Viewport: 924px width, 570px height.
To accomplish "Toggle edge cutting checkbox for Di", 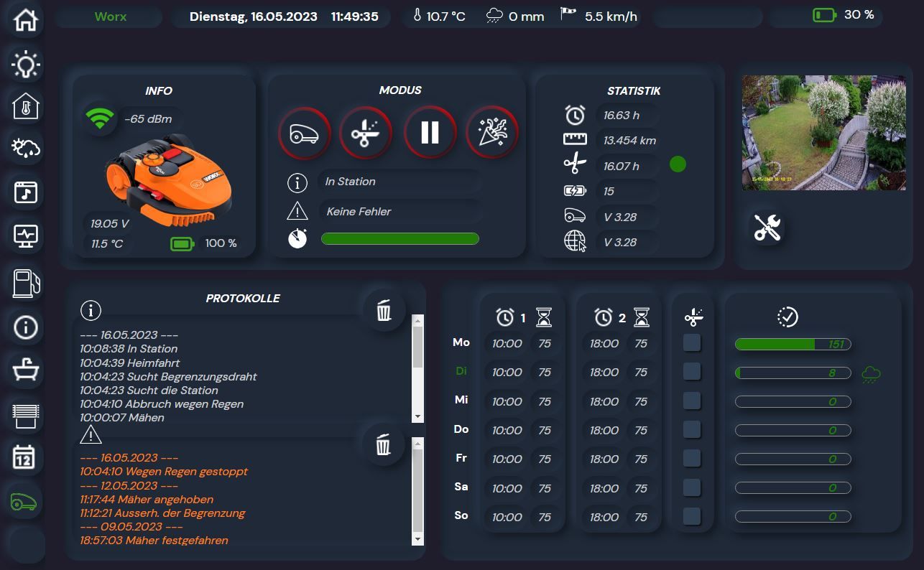I will pyautogui.click(x=692, y=372).
